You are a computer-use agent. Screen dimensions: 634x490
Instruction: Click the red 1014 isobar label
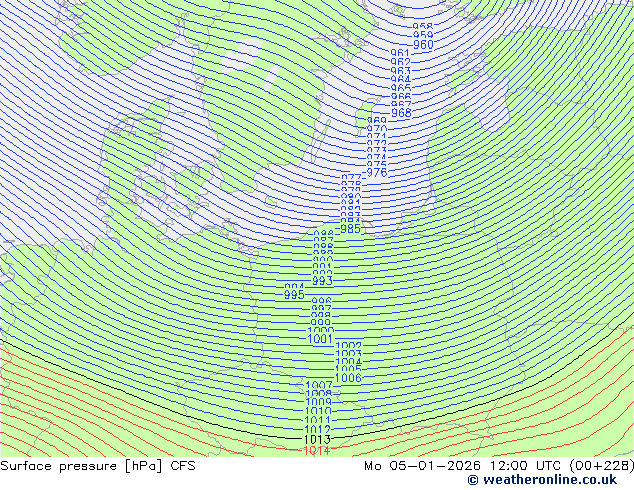point(317,450)
